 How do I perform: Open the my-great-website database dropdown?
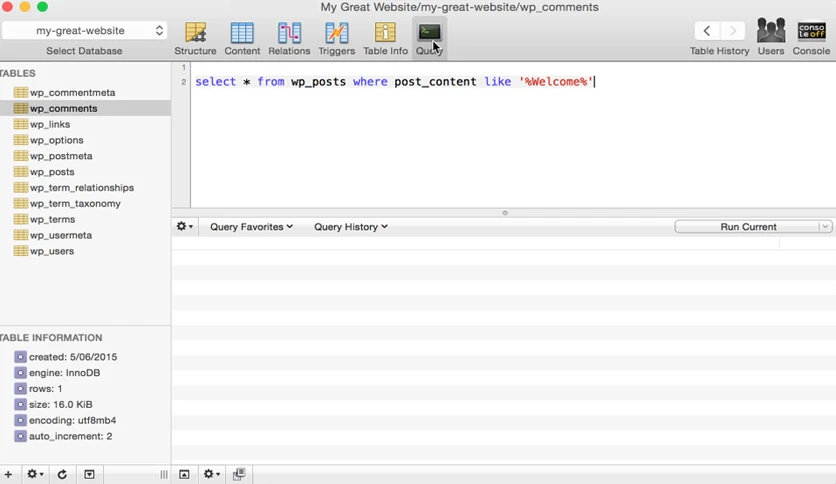coord(84,30)
